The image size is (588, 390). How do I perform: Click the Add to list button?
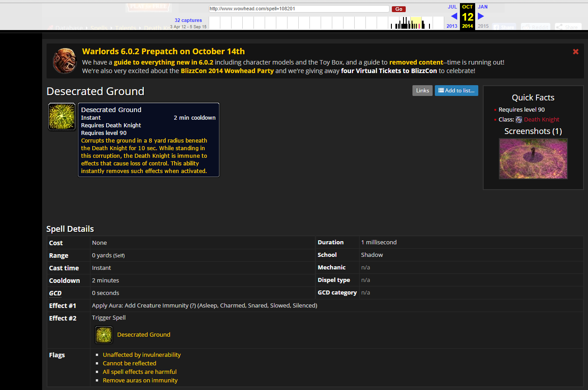[x=456, y=91]
